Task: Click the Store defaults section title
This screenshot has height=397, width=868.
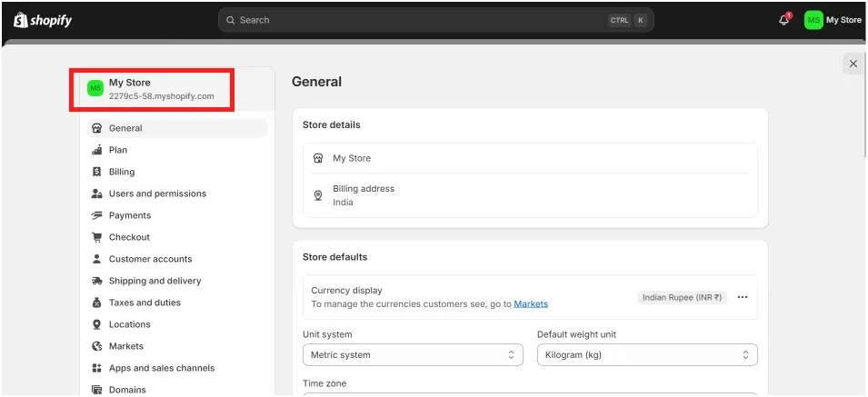Action: 334,257
